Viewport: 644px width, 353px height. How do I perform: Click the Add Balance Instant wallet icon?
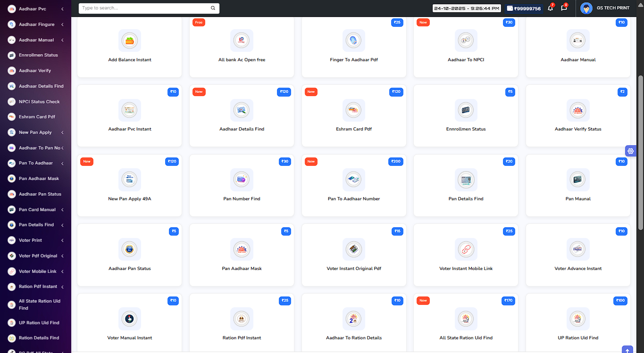pos(130,41)
